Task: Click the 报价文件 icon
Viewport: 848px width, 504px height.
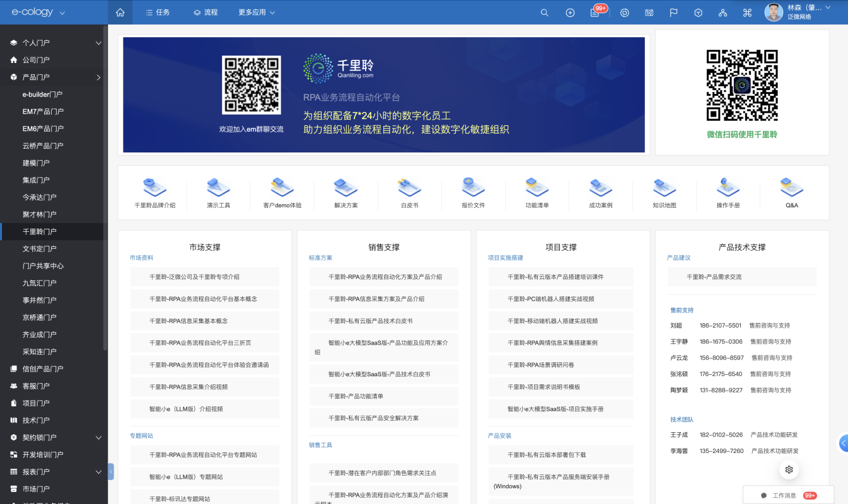Action: point(473,188)
